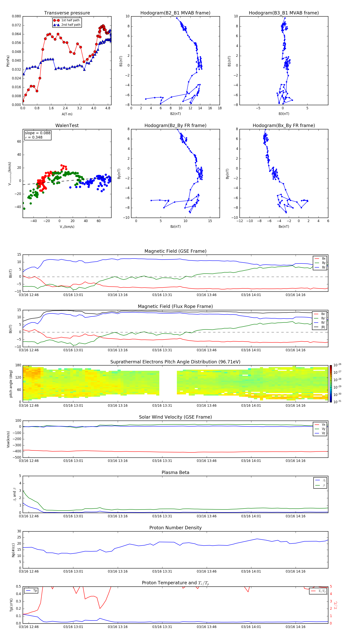Click the pitch angle color bar
Viewport: 351px width, 644px height.
(x=331, y=384)
